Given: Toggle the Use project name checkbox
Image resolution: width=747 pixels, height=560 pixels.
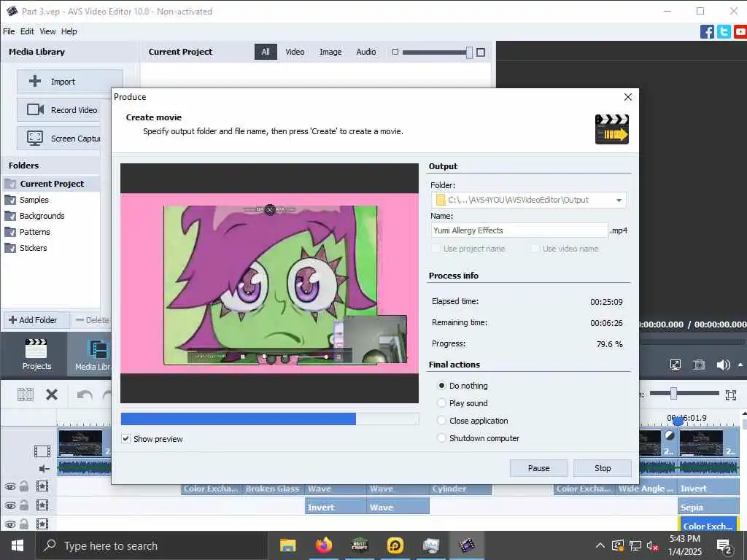Looking at the screenshot, I should point(436,248).
